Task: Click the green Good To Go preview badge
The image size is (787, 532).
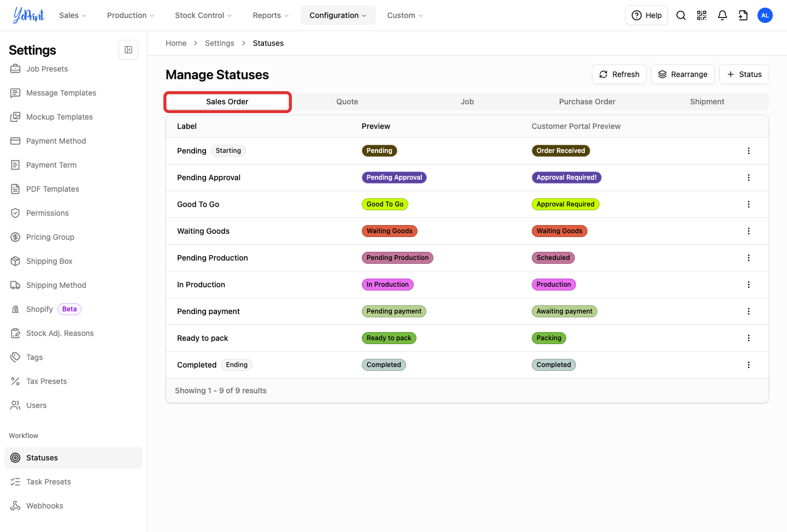Action: click(385, 204)
